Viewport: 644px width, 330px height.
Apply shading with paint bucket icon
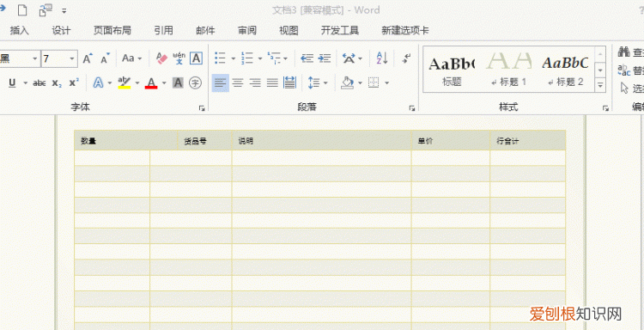pyautogui.click(x=348, y=83)
